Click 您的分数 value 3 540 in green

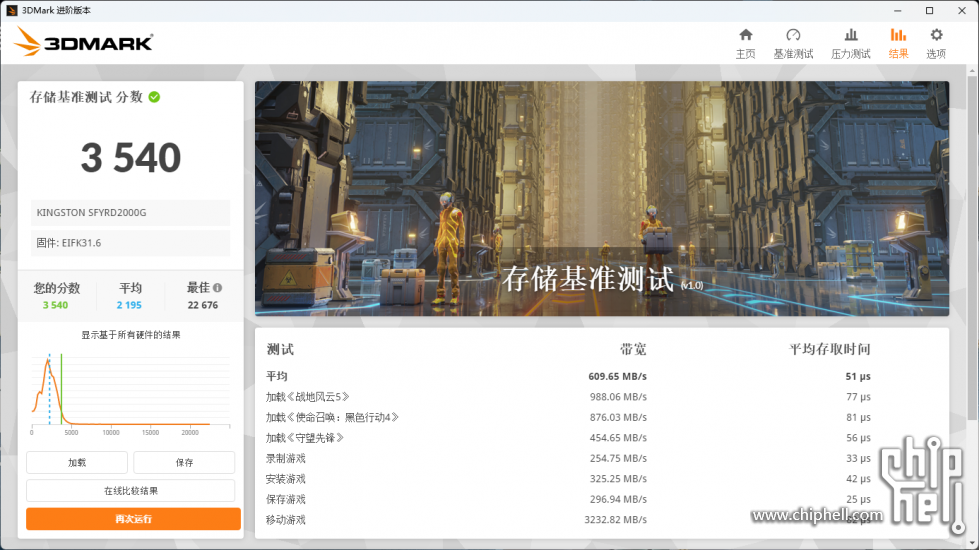(x=56, y=305)
